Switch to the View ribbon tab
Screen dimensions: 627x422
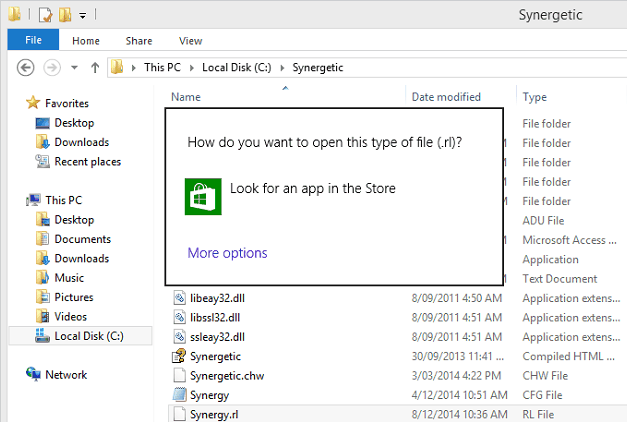191,41
